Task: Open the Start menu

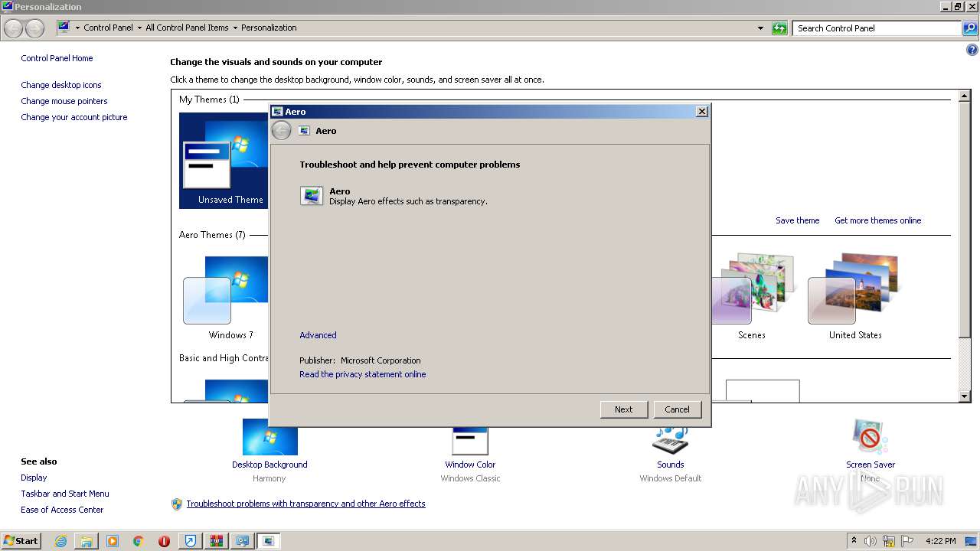Action: pos(21,541)
